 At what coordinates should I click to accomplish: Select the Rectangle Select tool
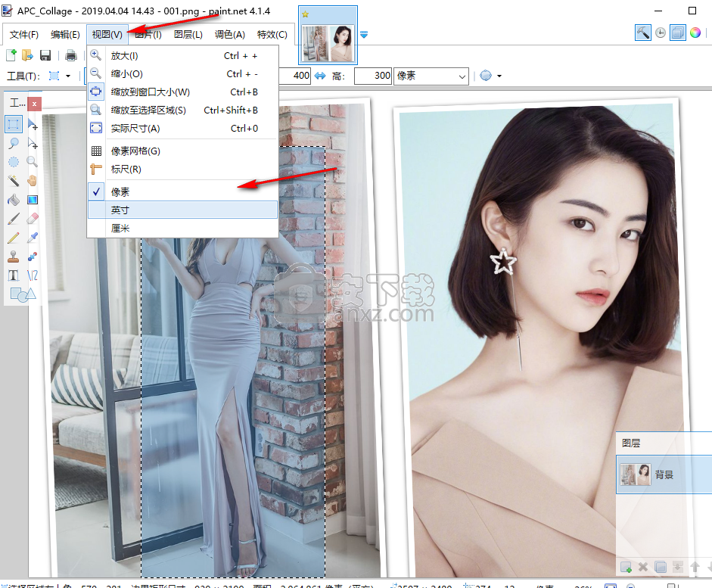[x=14, y=124]
